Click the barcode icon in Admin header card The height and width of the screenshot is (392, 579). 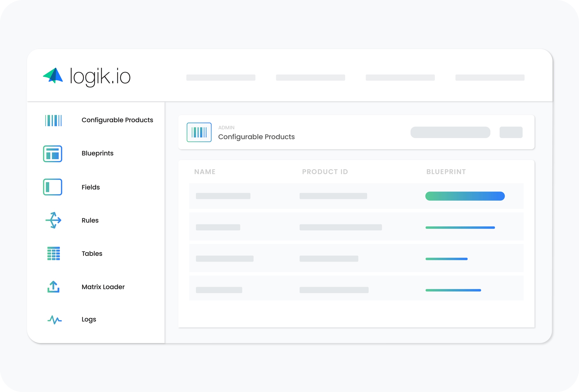point(199,132)
